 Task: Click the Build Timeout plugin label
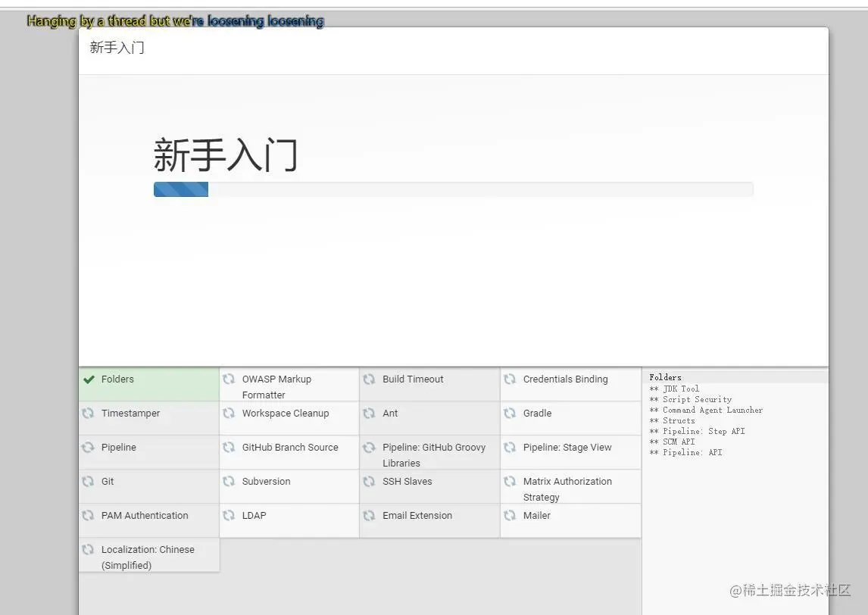point(413,379)
